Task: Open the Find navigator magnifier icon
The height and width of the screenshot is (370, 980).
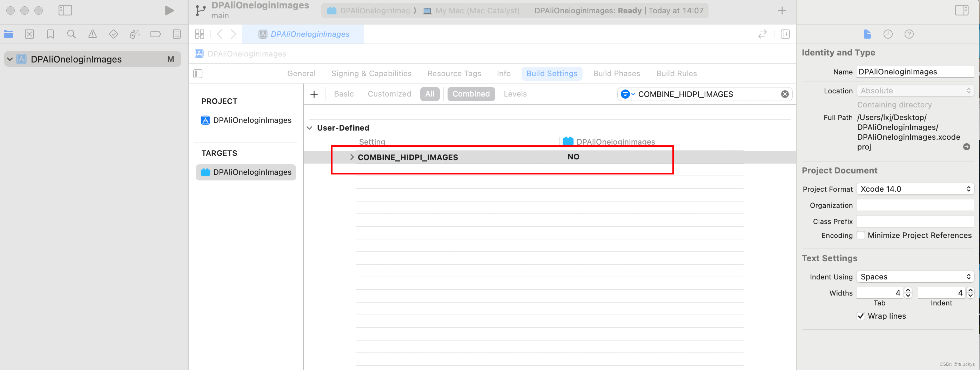Action: [71, 34]
